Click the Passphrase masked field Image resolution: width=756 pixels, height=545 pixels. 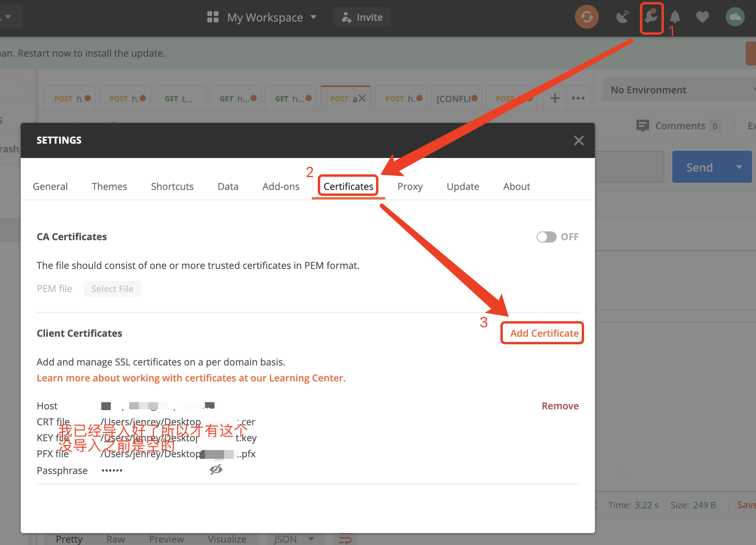(x=112, y=470)
